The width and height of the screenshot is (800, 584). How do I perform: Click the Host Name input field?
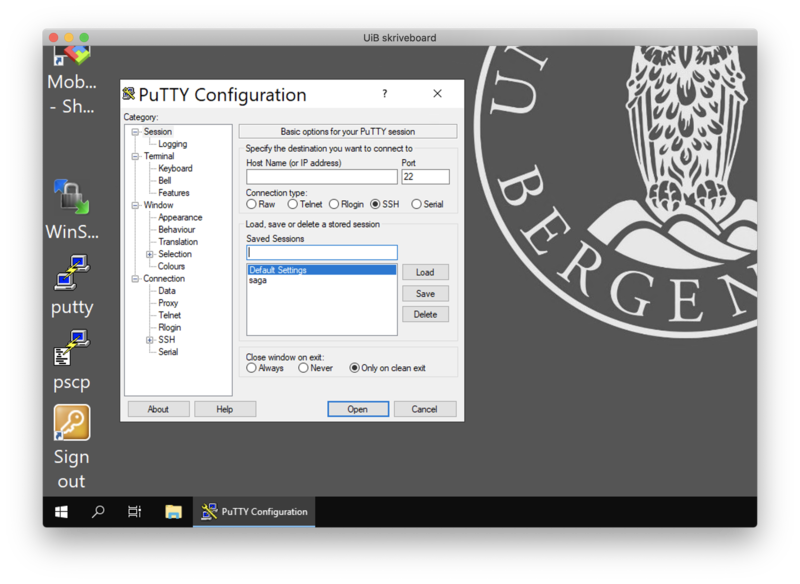pyautogui.click(x=321, y=177)
